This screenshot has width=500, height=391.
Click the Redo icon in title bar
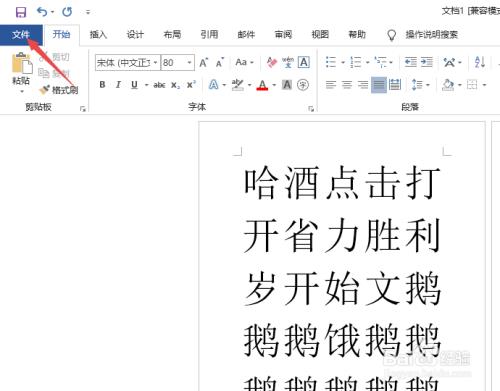click(x=67, y=12)
